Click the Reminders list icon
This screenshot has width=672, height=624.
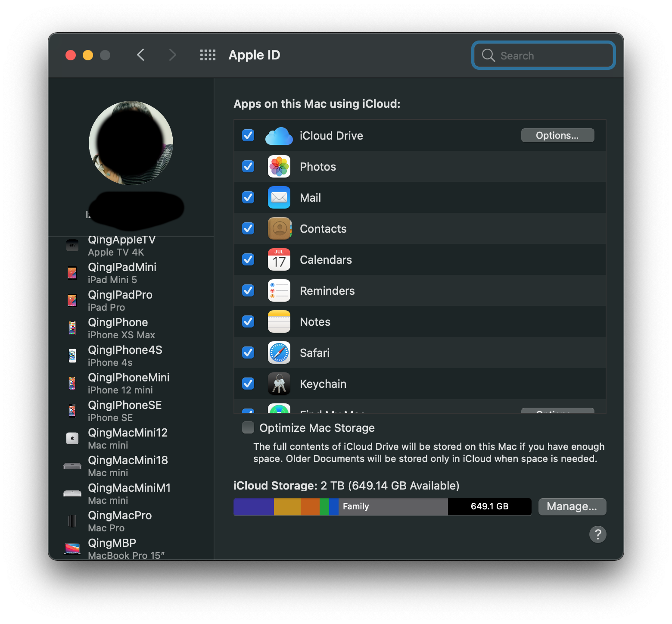279,291
